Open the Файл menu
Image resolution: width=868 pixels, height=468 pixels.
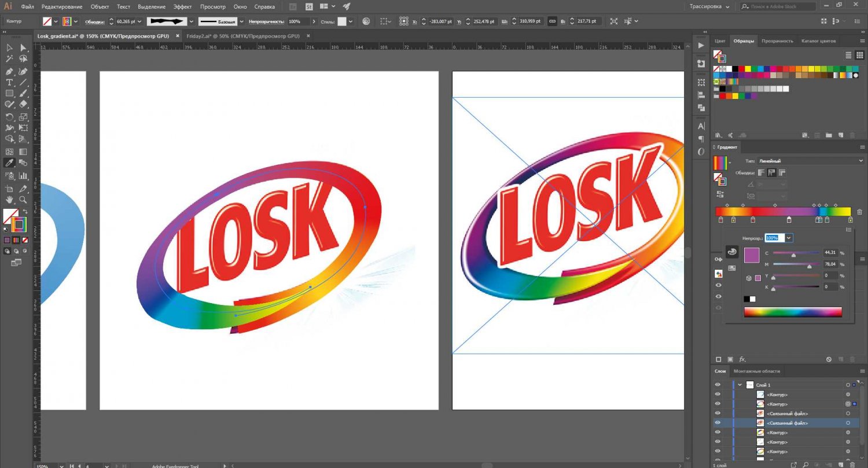click(x=27, y=6)
